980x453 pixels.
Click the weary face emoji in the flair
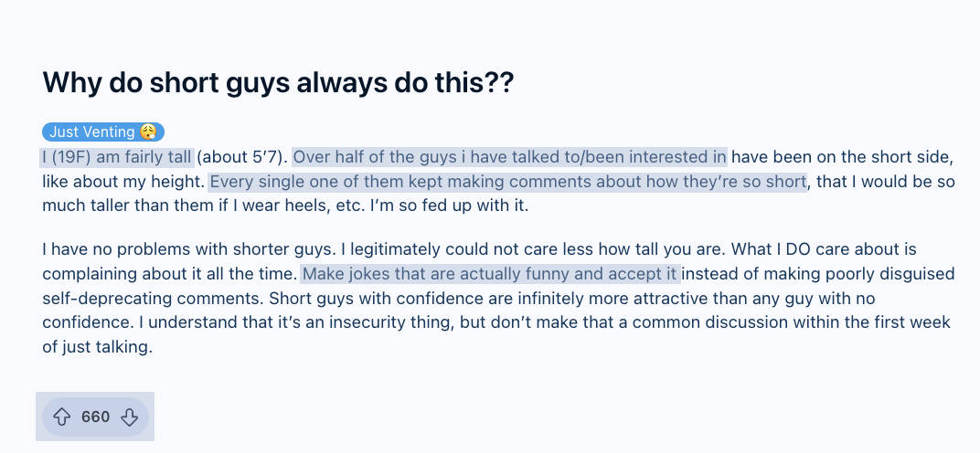click(147, 132)
